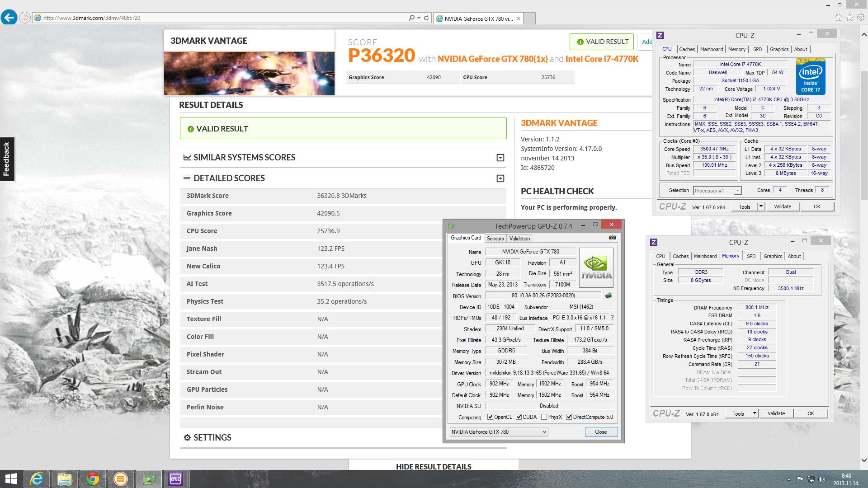Switch to Sensors tab in GPU-Z

click(x=495, y=239)
